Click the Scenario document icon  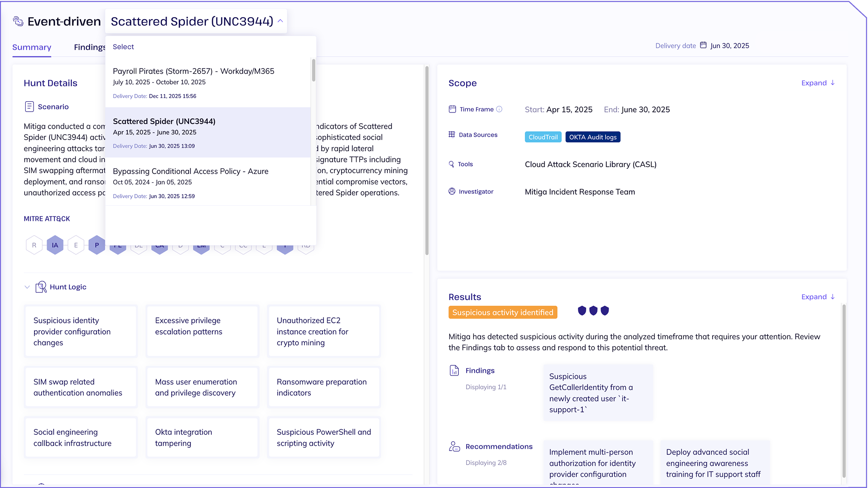pyautogui.click(x=29, y=106)
